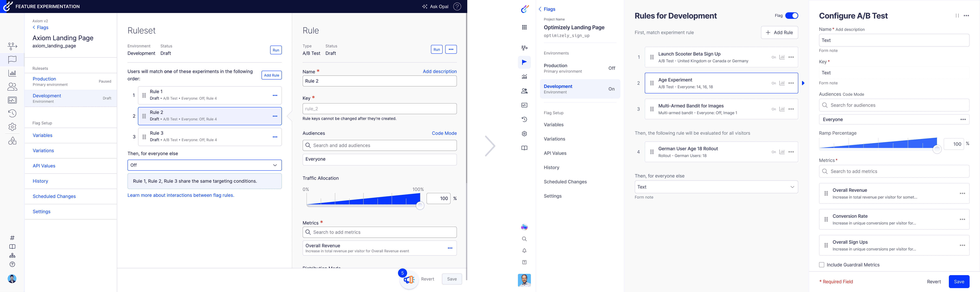Image resolution: width=980 pixels, height=292 pixels.
Task: Open the flags icon in Axiom screen sidebar
Action: (x=12, y=60)
